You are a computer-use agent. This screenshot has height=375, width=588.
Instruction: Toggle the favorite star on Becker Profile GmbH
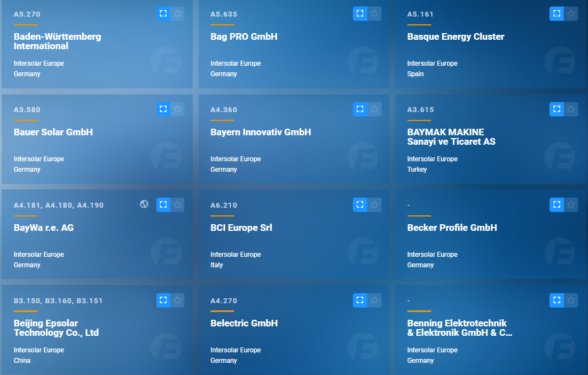571,204
